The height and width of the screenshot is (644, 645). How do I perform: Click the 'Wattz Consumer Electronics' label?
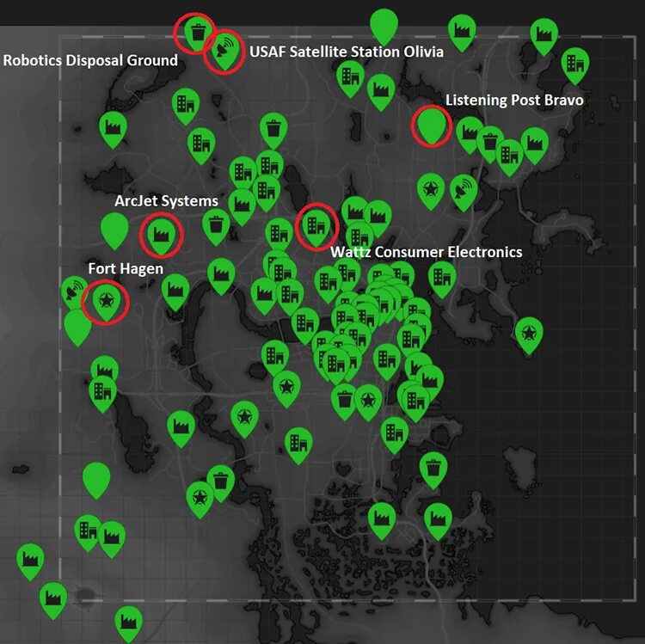(427, 252)
